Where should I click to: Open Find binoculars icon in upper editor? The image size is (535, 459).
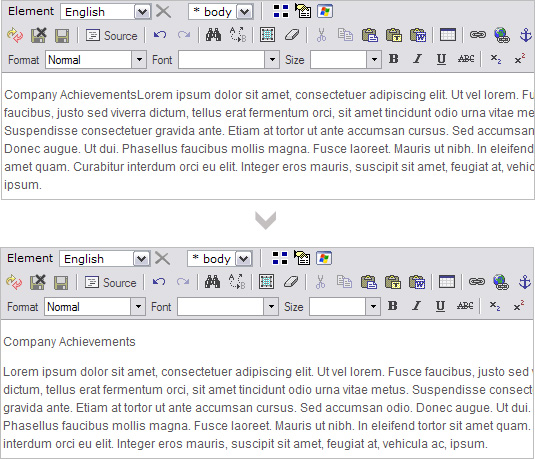(x=213, y=35)
